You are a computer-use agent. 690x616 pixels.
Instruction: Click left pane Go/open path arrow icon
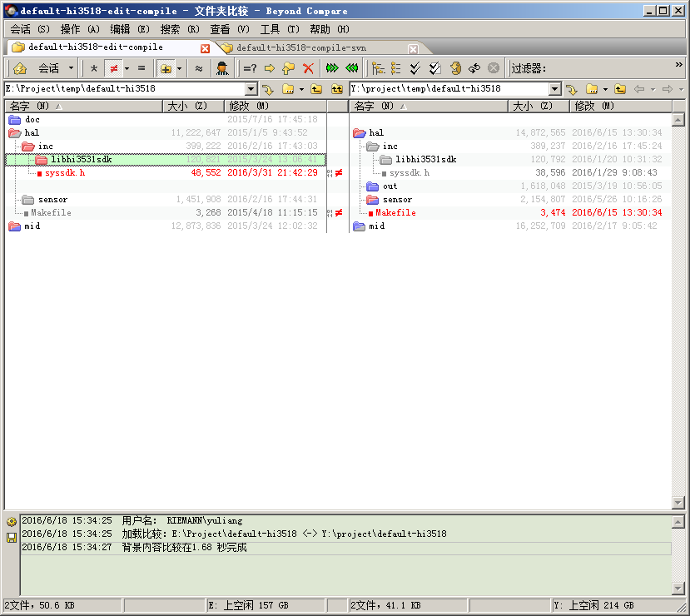click(267, 89)
